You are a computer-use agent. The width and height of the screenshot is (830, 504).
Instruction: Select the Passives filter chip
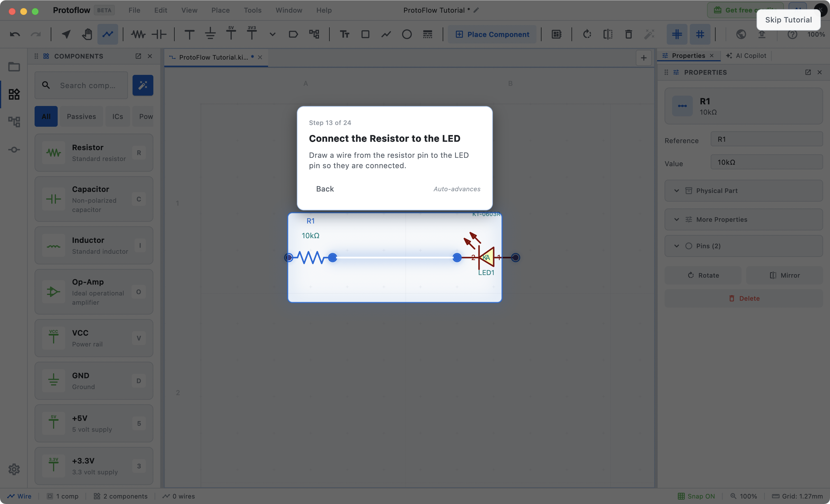(x=82, y=116)
